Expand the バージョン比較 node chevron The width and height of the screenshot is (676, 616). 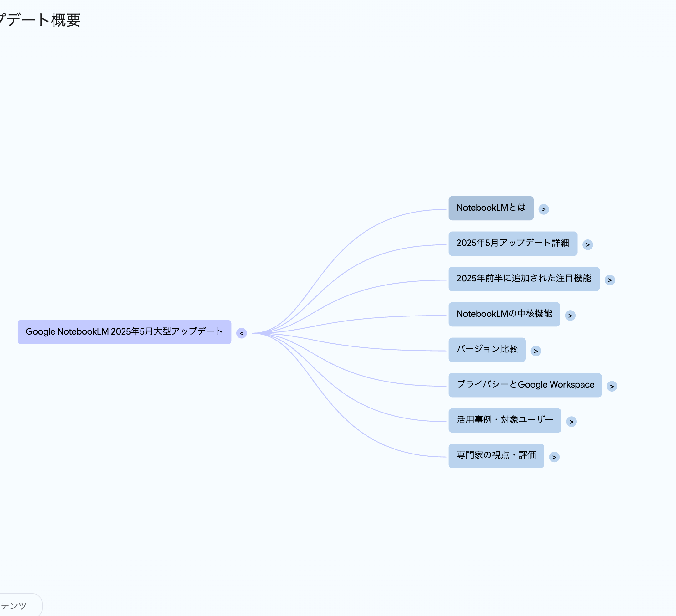[536, 351]
